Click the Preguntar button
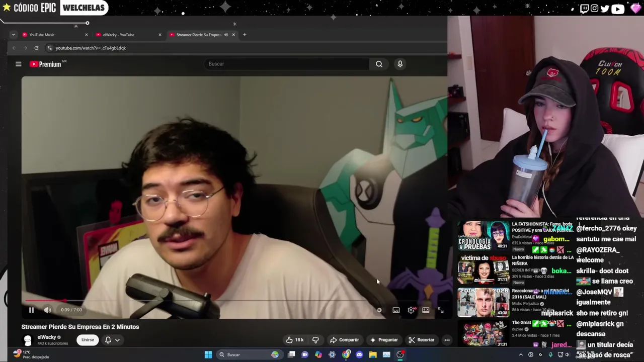Viewport: 644px width, 362px height. (384, 340)
